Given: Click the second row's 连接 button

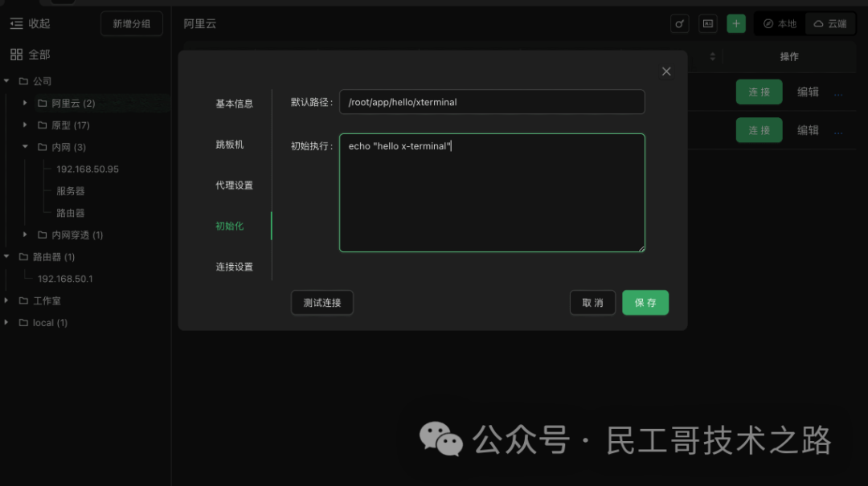Looking at the screenshot, I should (x=759, y=130).
